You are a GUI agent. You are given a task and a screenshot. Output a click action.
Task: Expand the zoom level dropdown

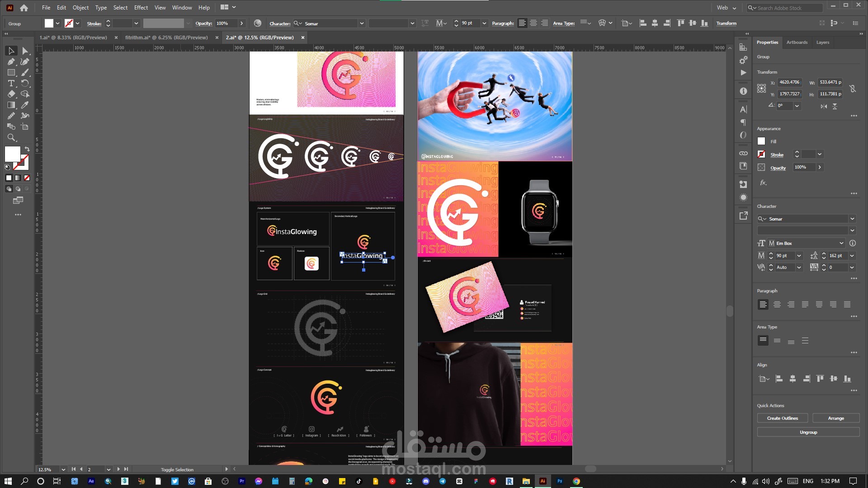click(63, 469)
